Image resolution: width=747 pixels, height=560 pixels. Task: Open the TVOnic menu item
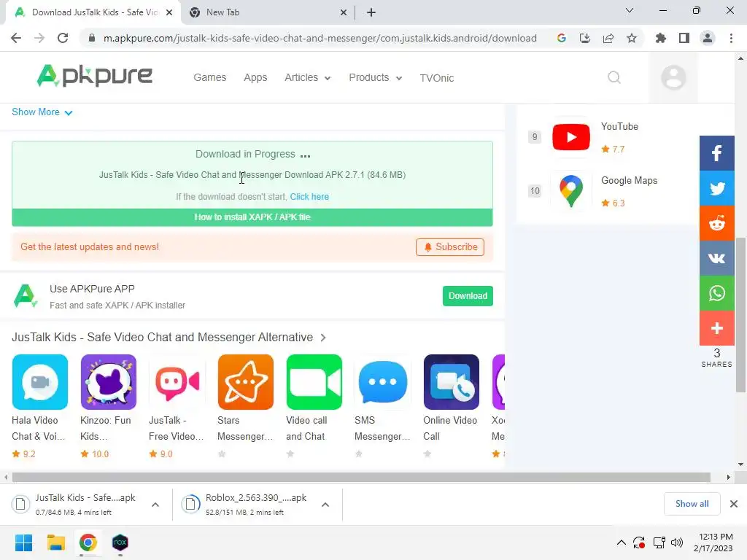coord(436,78)
